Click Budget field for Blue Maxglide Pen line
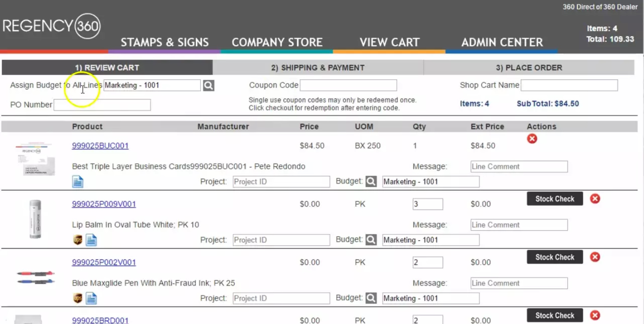This screenshot has width=644, height=324. pos(431,298)
